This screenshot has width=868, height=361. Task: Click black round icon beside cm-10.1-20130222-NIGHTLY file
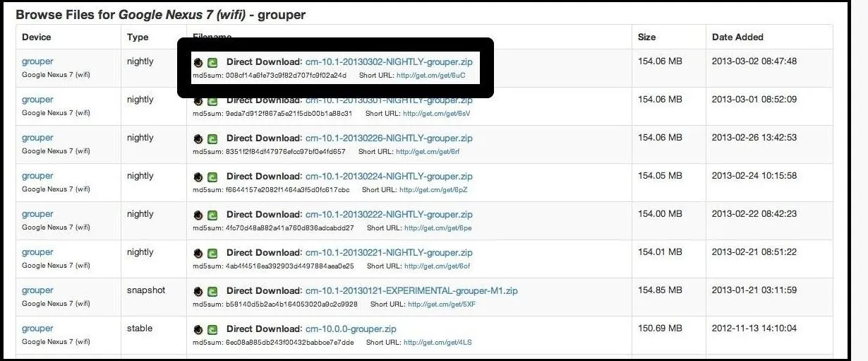[x=198, y=215]
